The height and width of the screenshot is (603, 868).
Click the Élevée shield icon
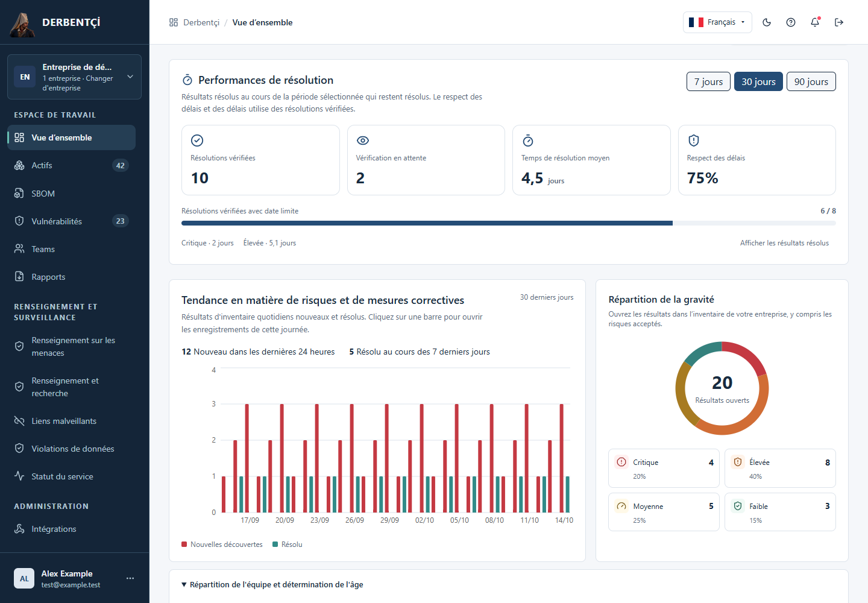point(738,462)
